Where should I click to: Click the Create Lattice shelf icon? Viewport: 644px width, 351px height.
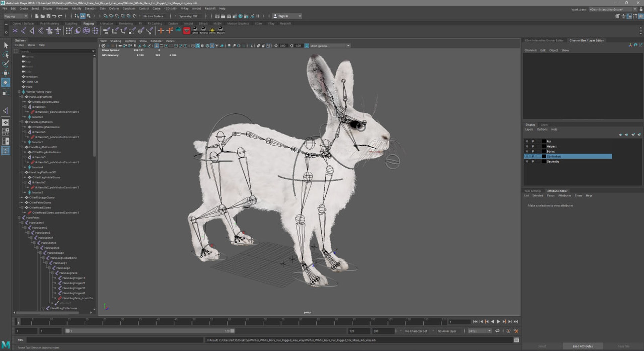[87, 31]
